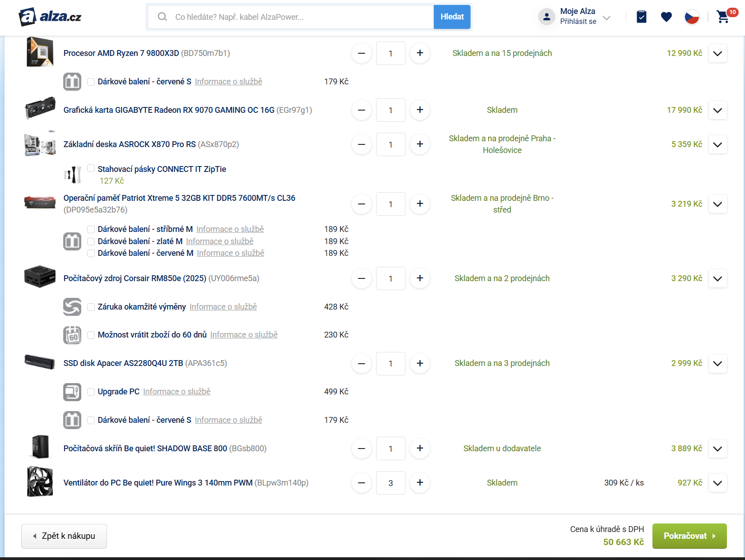The image size is (745, 560).
Task: Check Dárkové balení - zlaté M option
Action: [x=91, y=242]
